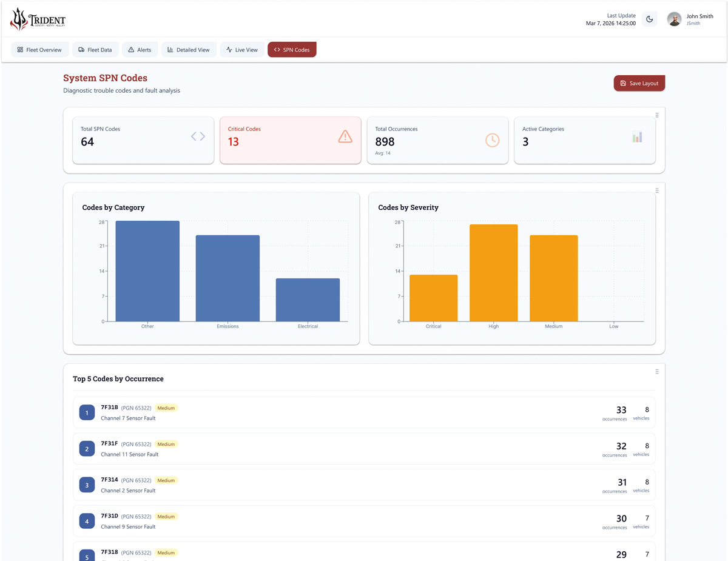Click the right chevron on Total SPN Codes card
The image size is (728, 561).
pos(202,136)
